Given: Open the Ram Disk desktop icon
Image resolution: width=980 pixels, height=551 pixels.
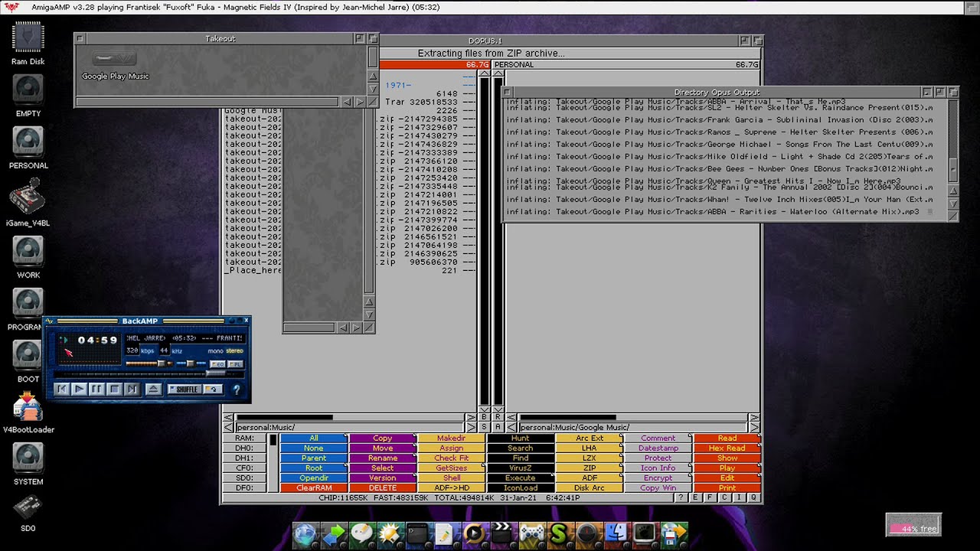Looking at the screenshot, I should [28, 38].
